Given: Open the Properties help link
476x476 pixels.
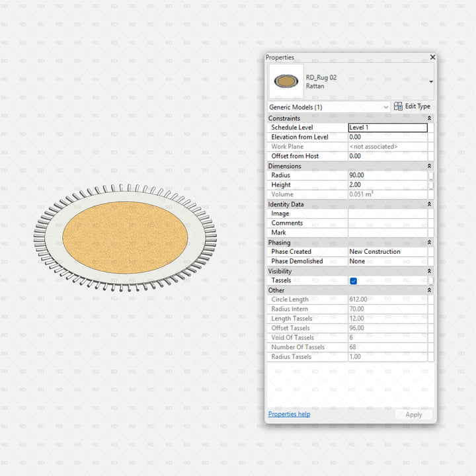Looking at the screenshot, I should click(x=289, y=414).
